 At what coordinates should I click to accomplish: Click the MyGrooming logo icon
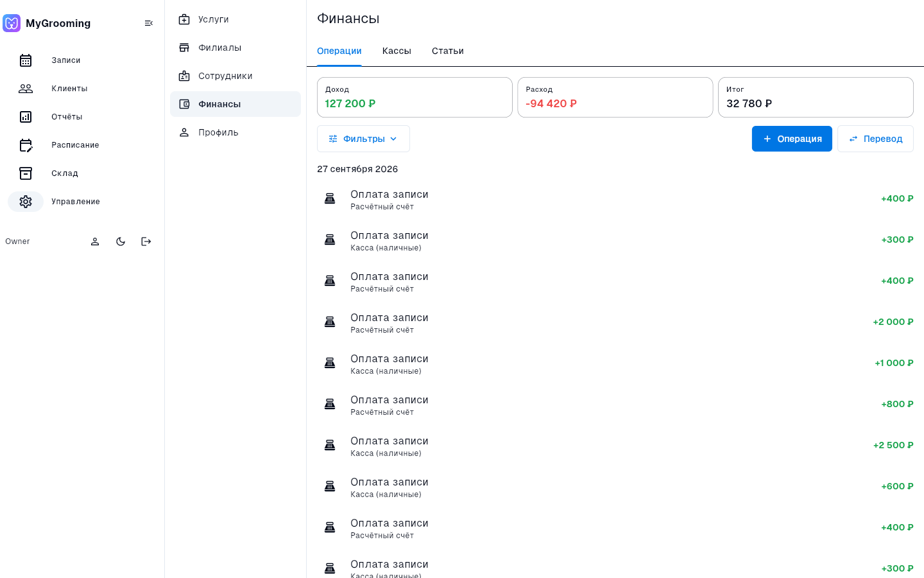tap(12, 23)
